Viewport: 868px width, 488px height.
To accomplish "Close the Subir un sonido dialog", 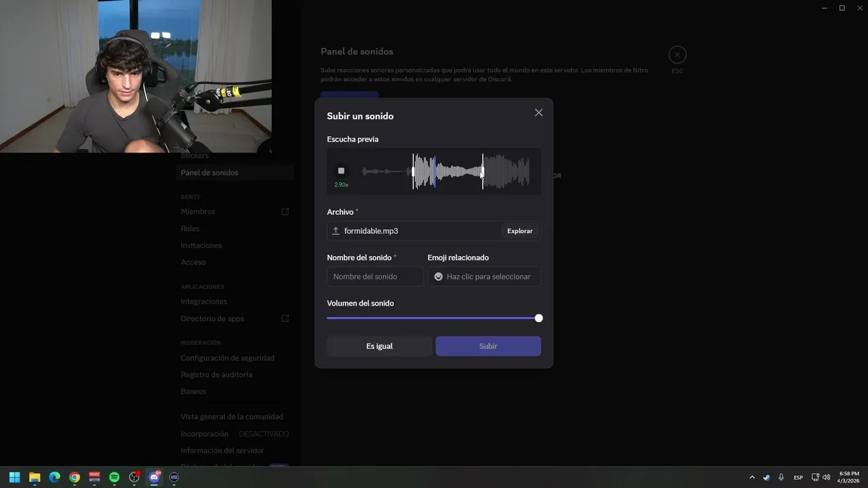I will click(x=538, y=113).
